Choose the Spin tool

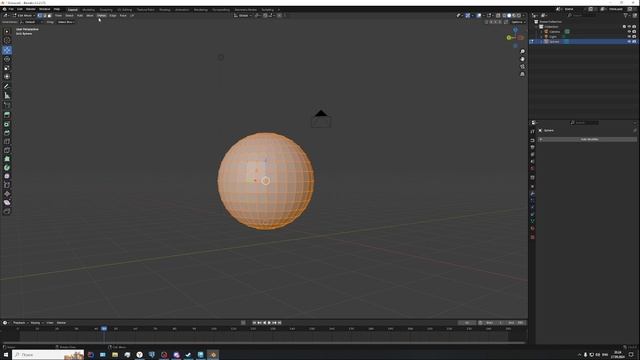7,168
